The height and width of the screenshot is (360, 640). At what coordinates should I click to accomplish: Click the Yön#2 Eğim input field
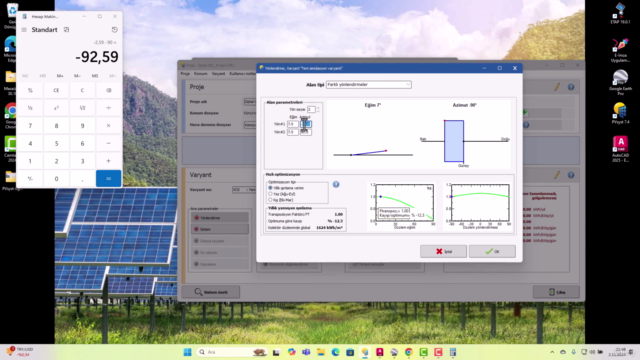pyautogui.click(x=292, y=132)
